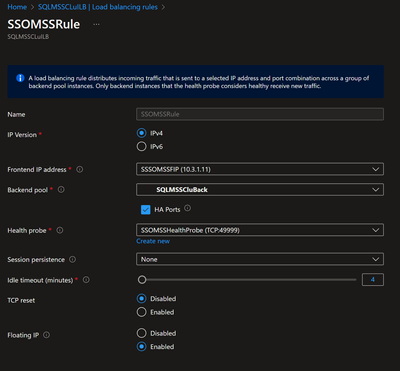Viewport: 400px width, 371px height.
Task: Click info icon next to Floating IP
Action: coord(47,335)
